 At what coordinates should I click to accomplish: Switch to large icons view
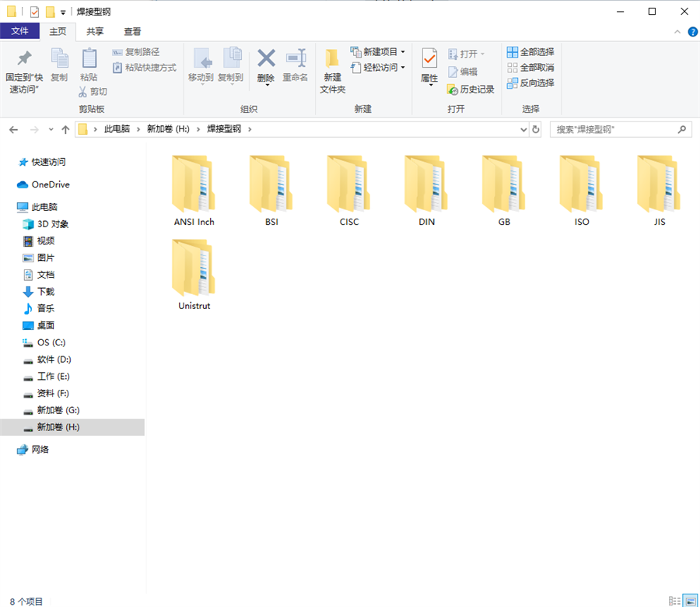tap(690, 601)
